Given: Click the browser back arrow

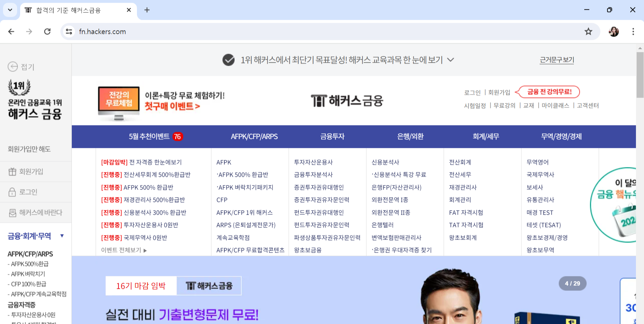Looking at the screenshot, I should point(11,32).
